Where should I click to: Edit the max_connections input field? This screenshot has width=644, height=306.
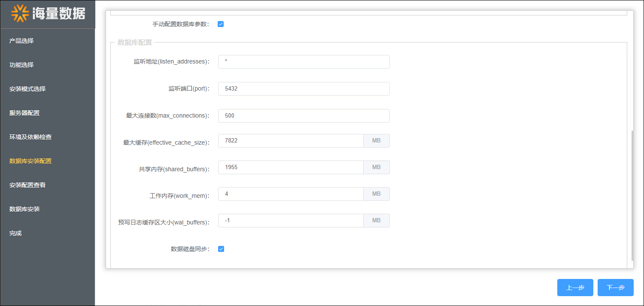click(x=304, y=116)
